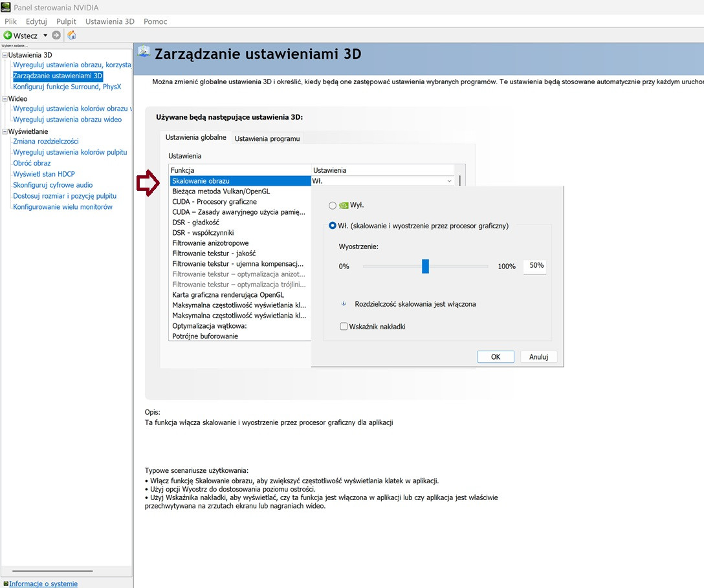Open the Pulpit menu
Viewport: 704px width, 588px height.
66,21
